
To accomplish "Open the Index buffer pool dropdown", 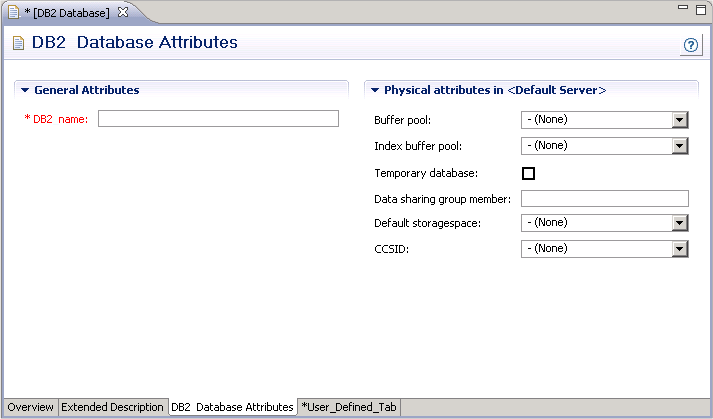I will [679, 146].
